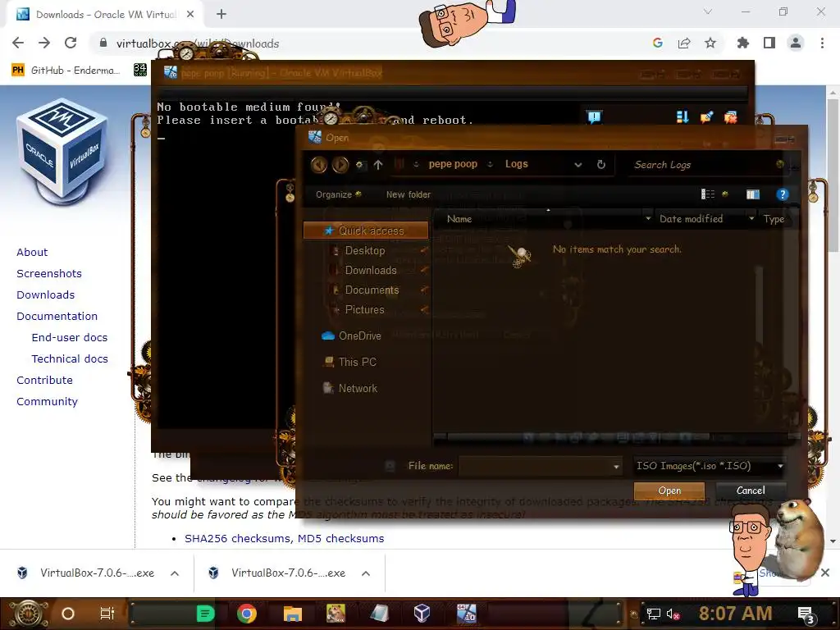
Task: Toggle Chrome side panel
Action: click(x=769, y=43)
